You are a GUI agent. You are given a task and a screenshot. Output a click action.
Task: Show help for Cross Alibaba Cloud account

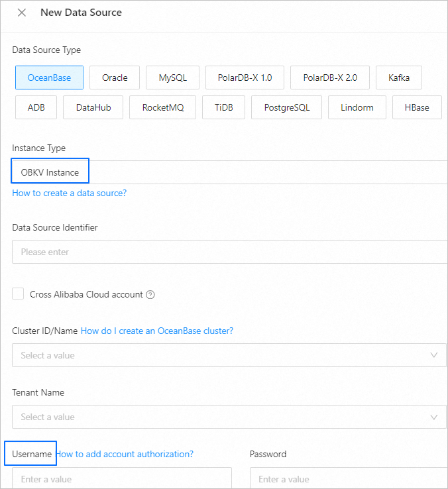[x=150, y=295]
